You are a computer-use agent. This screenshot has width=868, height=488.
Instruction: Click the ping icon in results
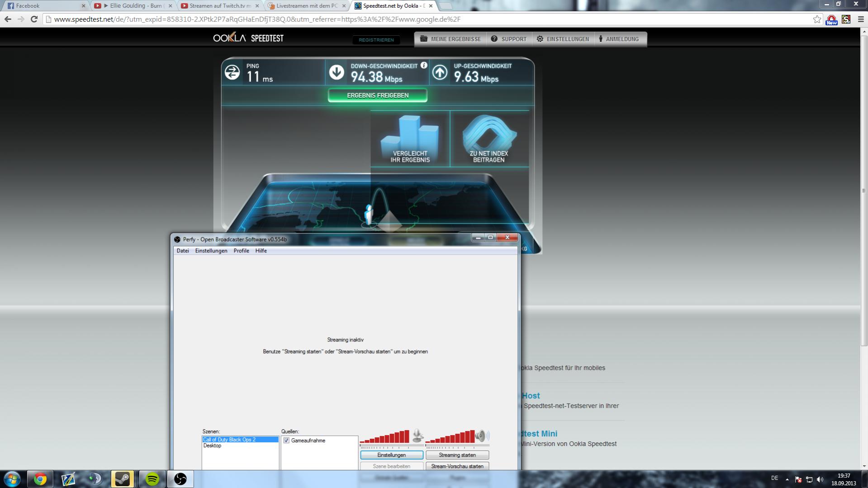click(232, 72)
